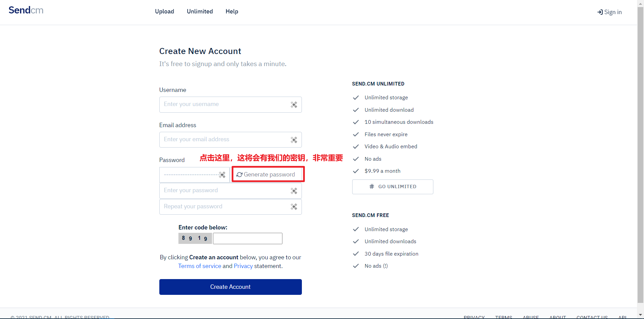
Task: Click GO UNLIMITED
Action: coord(392,187)
